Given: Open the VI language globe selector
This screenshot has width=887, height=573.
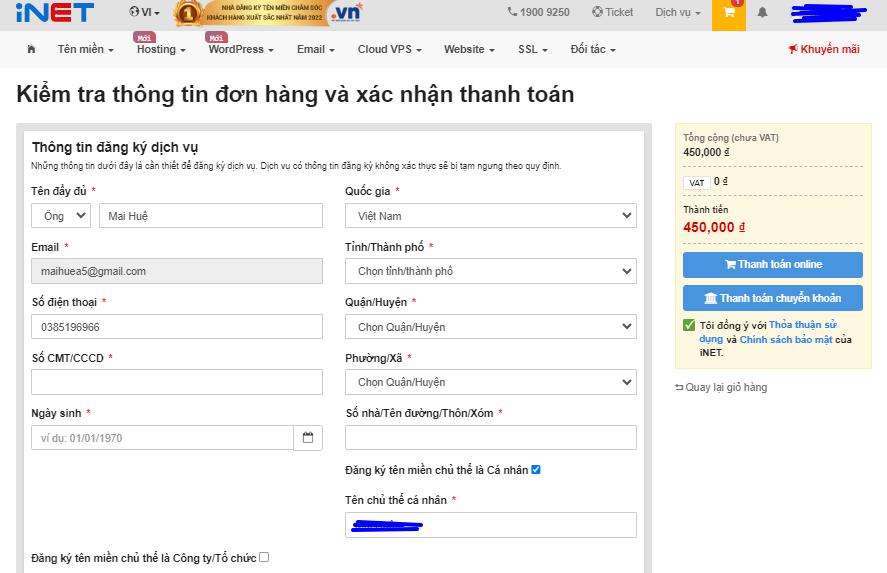Looking at the screenshot, I should point(144,12).
